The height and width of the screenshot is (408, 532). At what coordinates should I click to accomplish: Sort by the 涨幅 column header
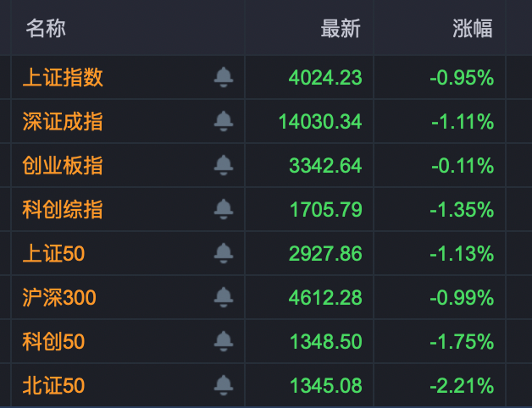coord(473,28)
